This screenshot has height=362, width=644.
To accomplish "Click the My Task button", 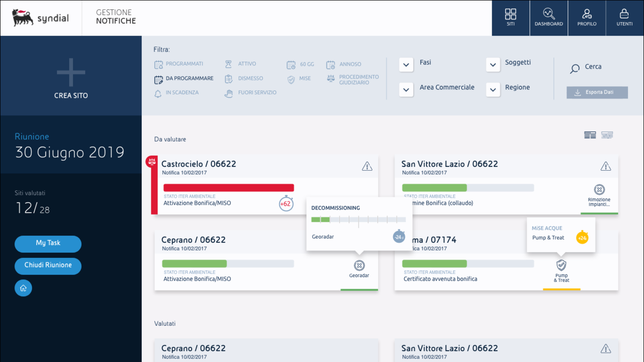I will pyautogui.click(x=48, y=244).
